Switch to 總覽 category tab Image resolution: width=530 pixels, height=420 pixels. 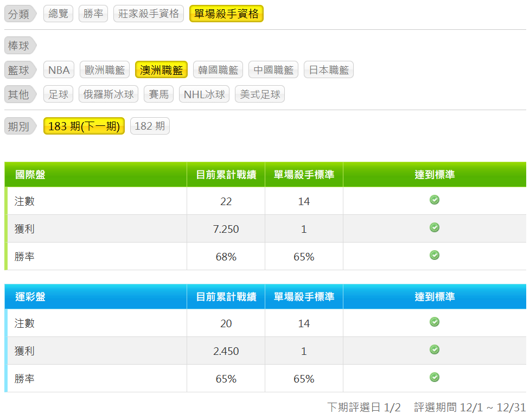point(58,14)
